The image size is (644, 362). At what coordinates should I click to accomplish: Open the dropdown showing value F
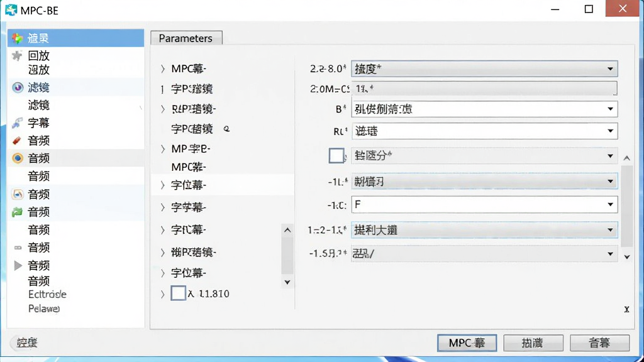[484, 204]
